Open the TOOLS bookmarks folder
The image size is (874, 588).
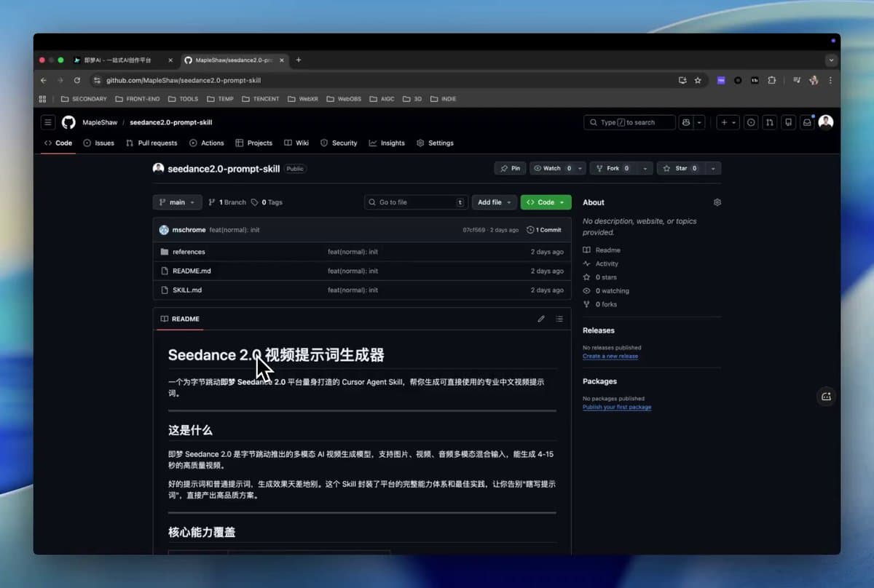point(183,98)
